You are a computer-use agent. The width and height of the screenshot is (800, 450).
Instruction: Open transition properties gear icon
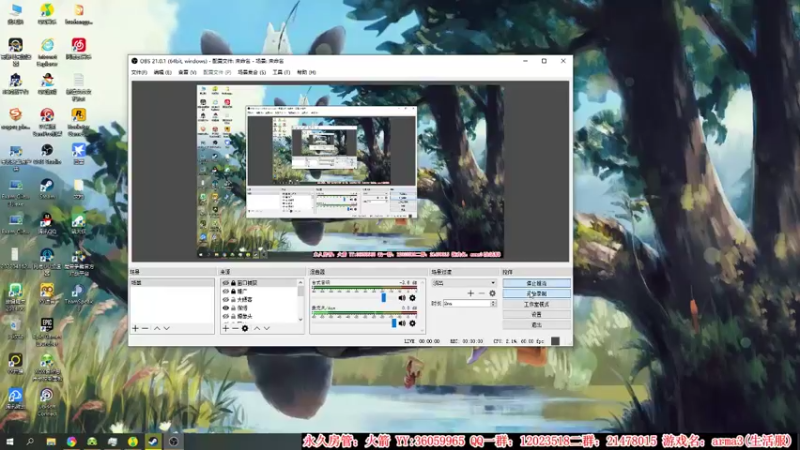tap(492, 293)
